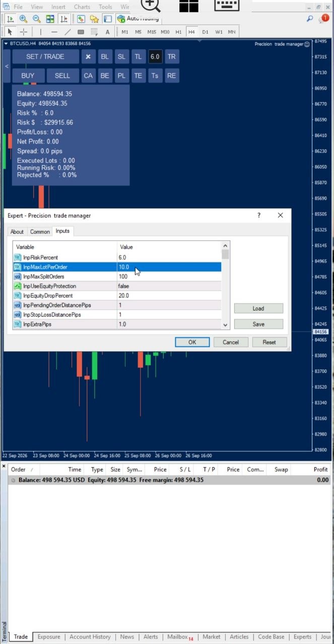Toggle the AutoTrading button
This screenshot has width=334, height=644.
click(x=138, y=19)
